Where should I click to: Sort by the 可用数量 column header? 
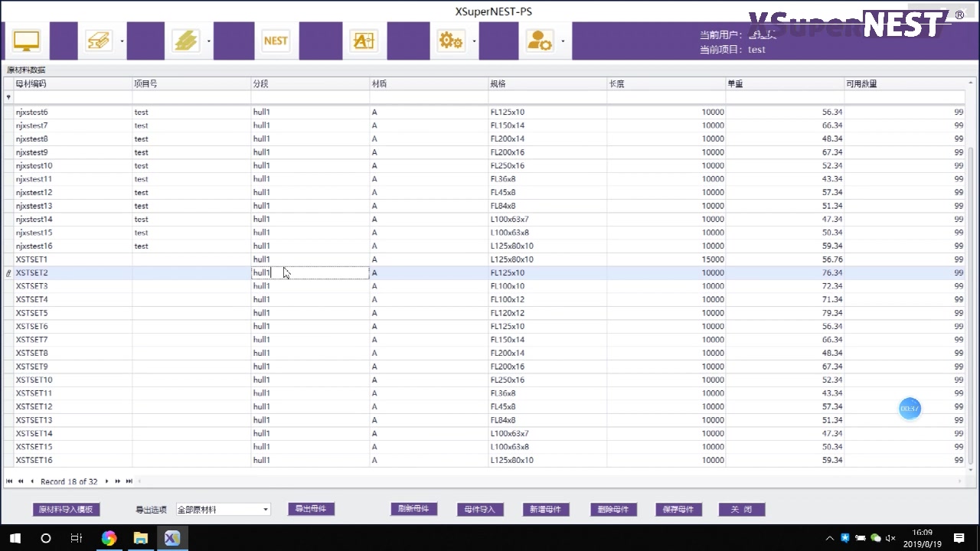pyautogui.click(x=905, y=83)
